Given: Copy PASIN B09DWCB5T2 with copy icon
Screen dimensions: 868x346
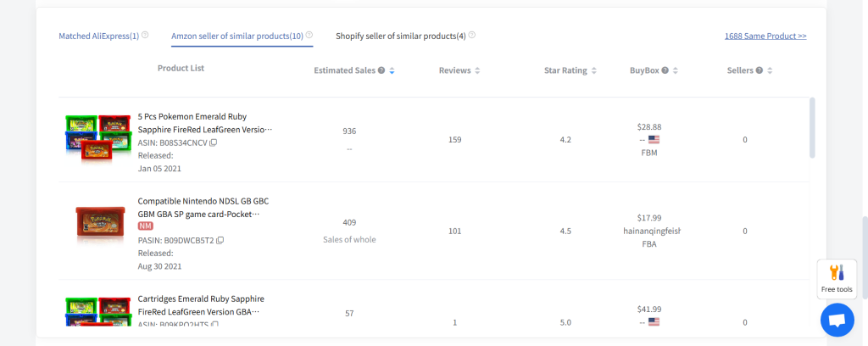Looking at the screenshot, I should pos(220,241).
